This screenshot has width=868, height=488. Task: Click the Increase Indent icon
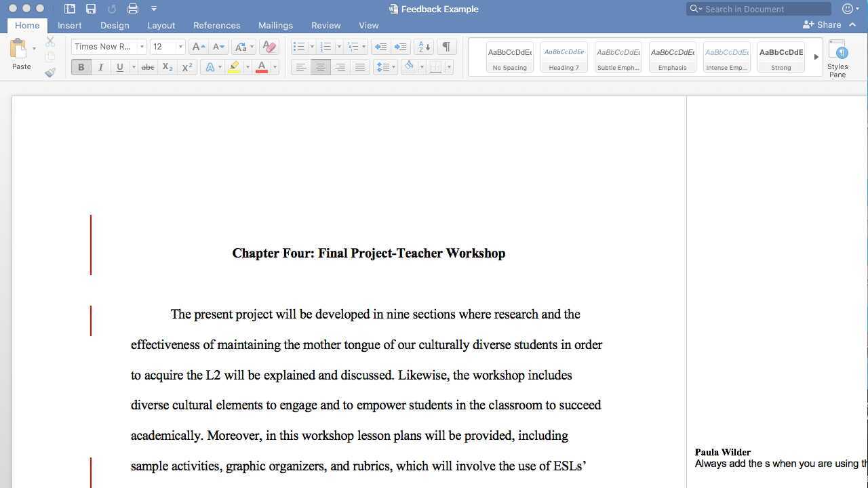click(x=401, y=46)
